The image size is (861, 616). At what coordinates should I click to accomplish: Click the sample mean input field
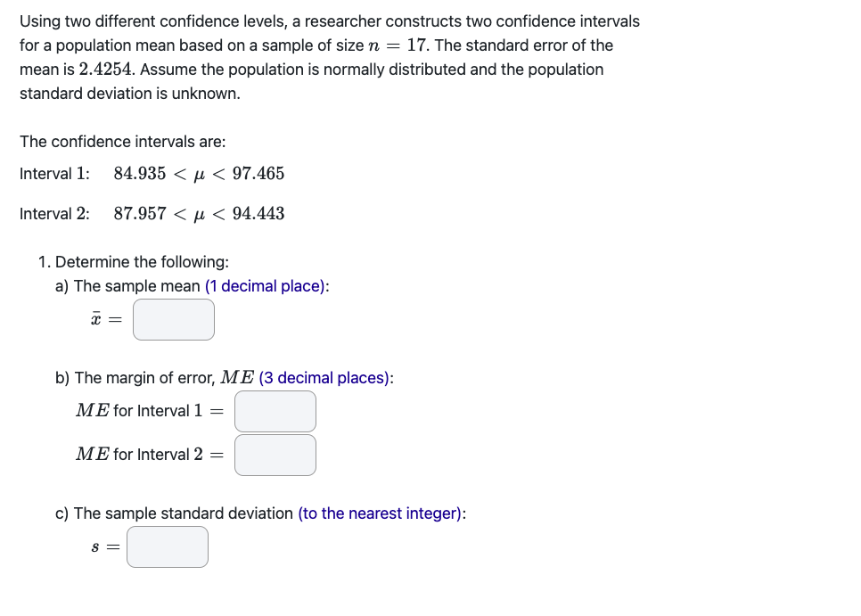[173, 319]
